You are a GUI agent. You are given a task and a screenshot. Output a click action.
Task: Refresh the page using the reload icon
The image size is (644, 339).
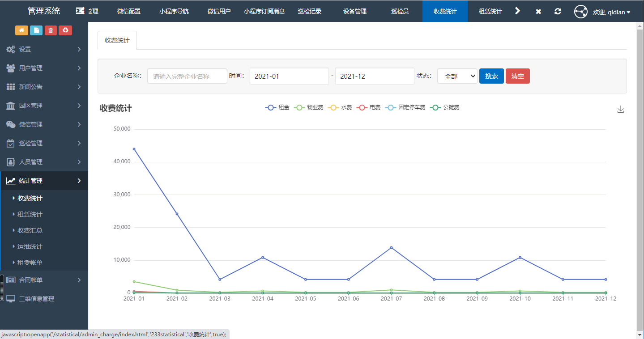coord(558,11)
